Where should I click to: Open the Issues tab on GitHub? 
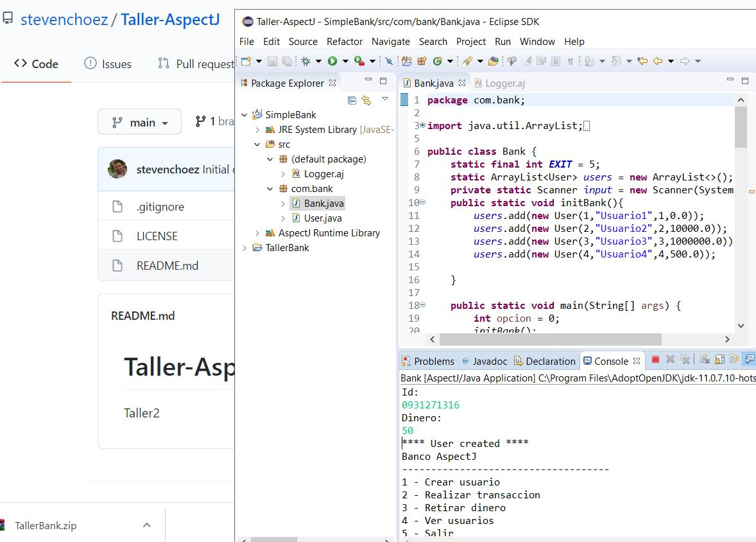[x=108, y=64]
